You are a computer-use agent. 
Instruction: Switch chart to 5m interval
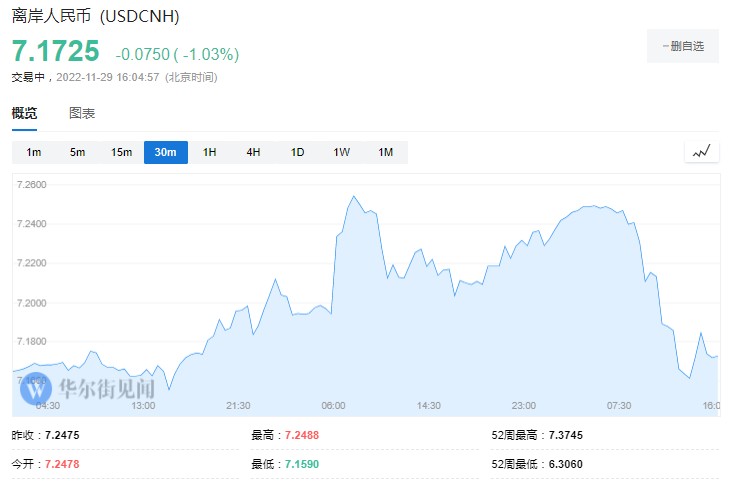[x=78, y=152]
